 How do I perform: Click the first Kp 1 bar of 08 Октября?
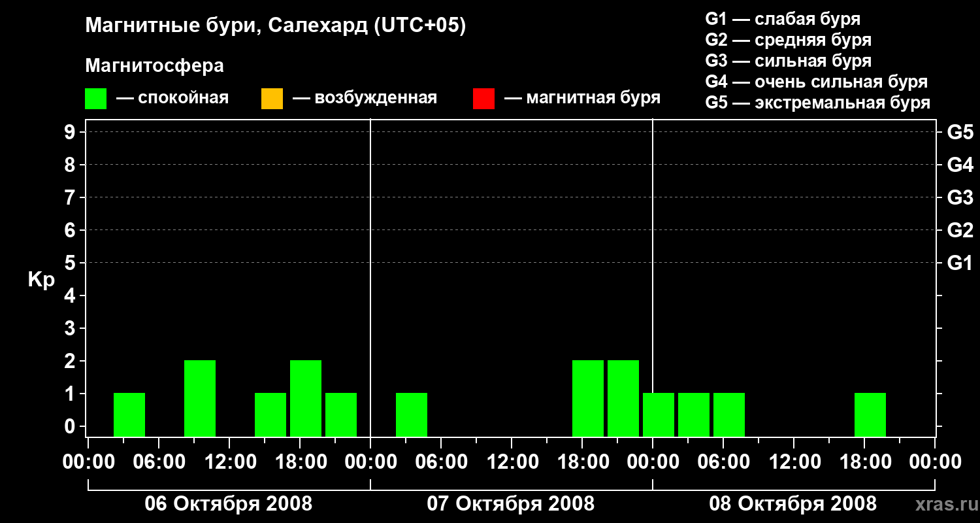(x=659, y=415)
